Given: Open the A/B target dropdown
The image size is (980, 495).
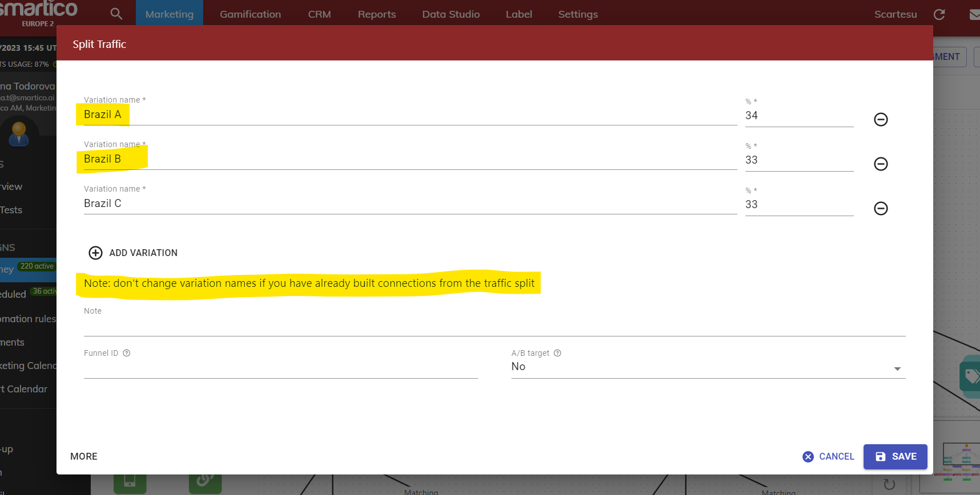Looking at the screenshot, I should pos(708,367).
